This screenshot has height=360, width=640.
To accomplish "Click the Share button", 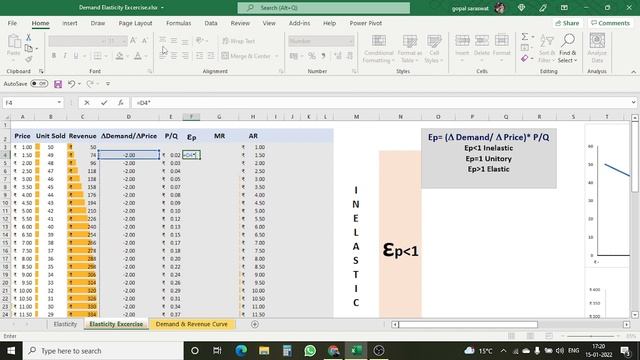I will [x=567, y=23].
